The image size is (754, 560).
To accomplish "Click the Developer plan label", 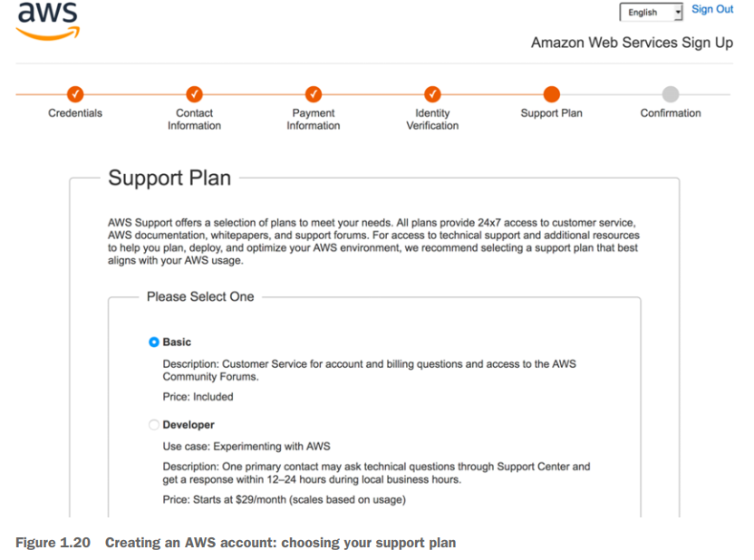I will click(188, 425).
